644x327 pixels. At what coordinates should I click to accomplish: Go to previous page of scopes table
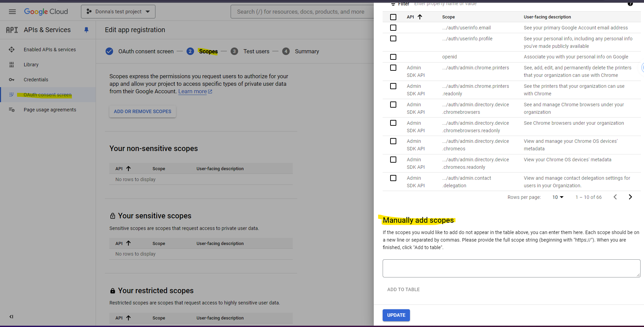tap(615, 197)
